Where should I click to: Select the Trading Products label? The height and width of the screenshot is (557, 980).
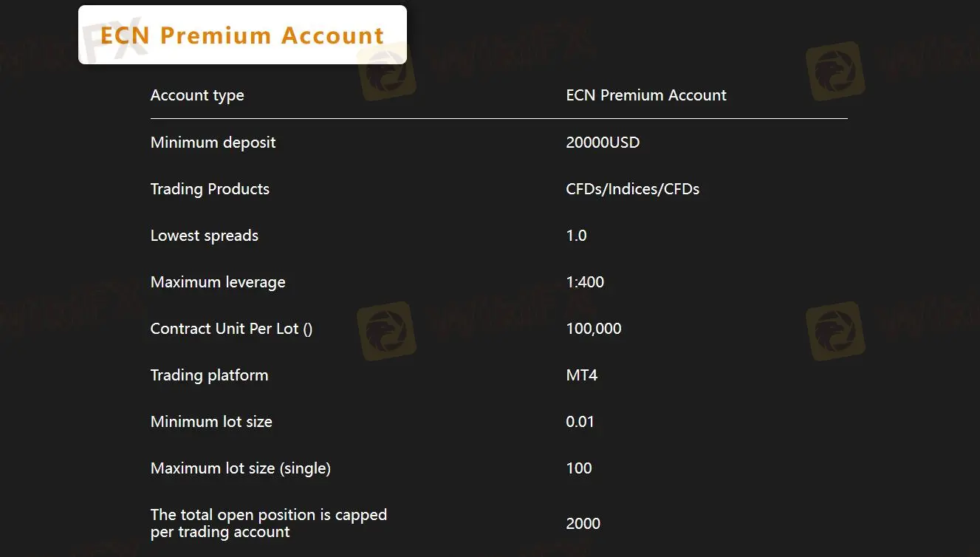point(210,189)
